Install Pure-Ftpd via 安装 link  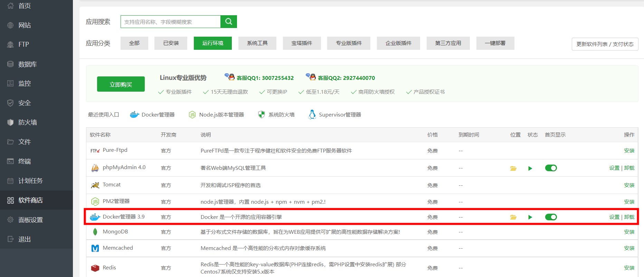tap(629, 151)
